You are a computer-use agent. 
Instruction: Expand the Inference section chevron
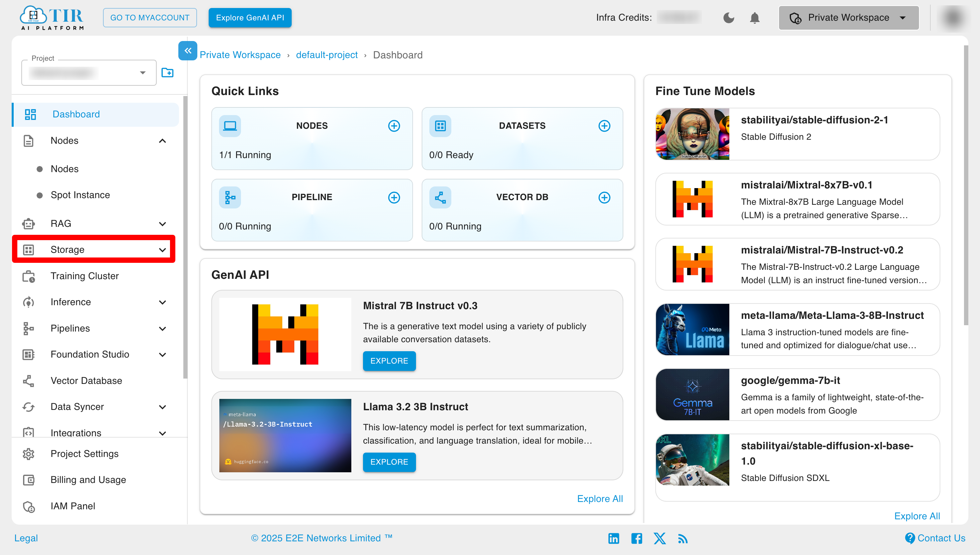(x=163, y=302)
